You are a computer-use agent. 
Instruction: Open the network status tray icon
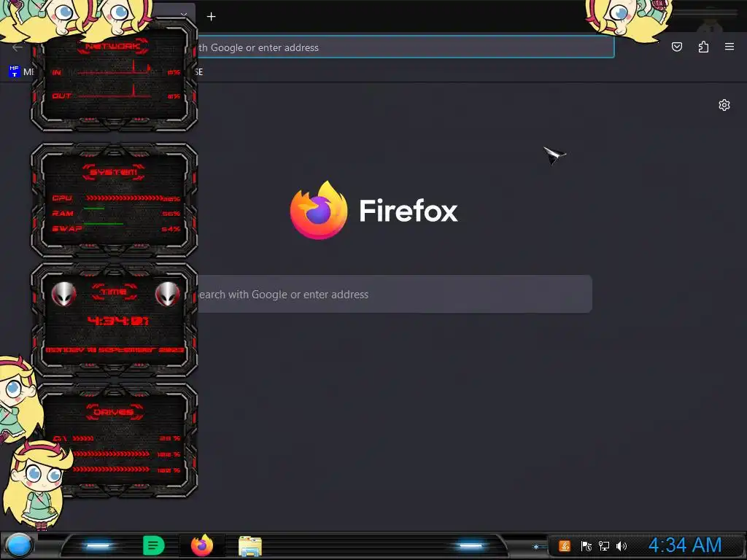(604, 545)
